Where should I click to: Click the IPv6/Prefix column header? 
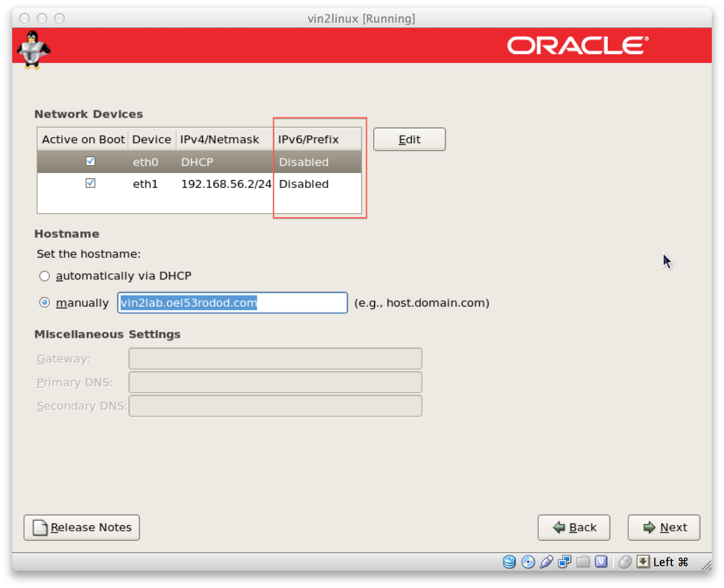coord(318,139)
